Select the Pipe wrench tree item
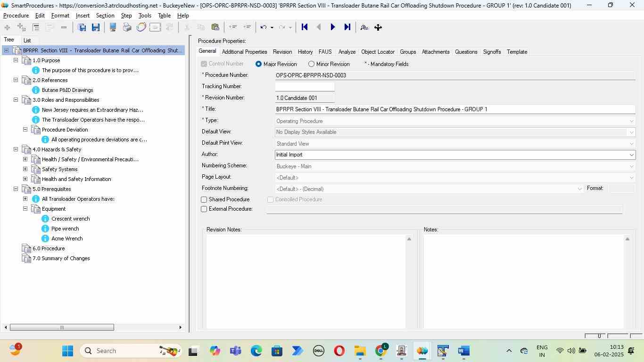This screenshot has width=644, height=362. pyautogui.click(x=65, y=229)
